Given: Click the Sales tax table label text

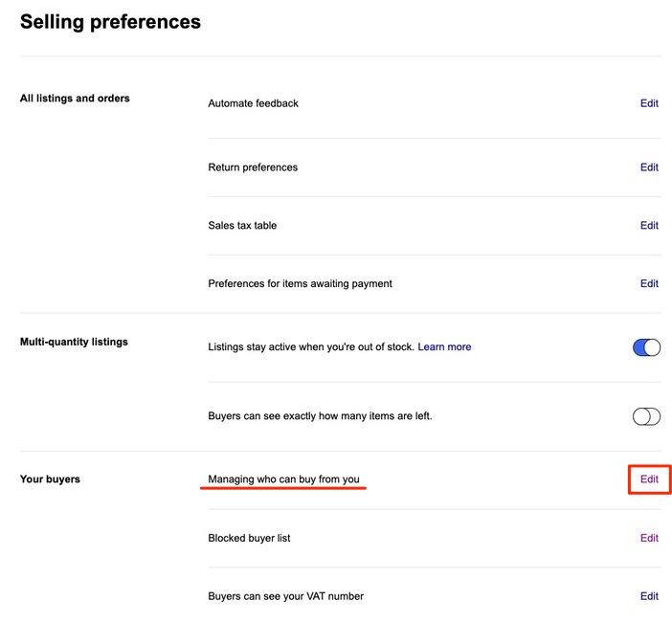Looking at the screenshot, I should [x=242, y=226].
